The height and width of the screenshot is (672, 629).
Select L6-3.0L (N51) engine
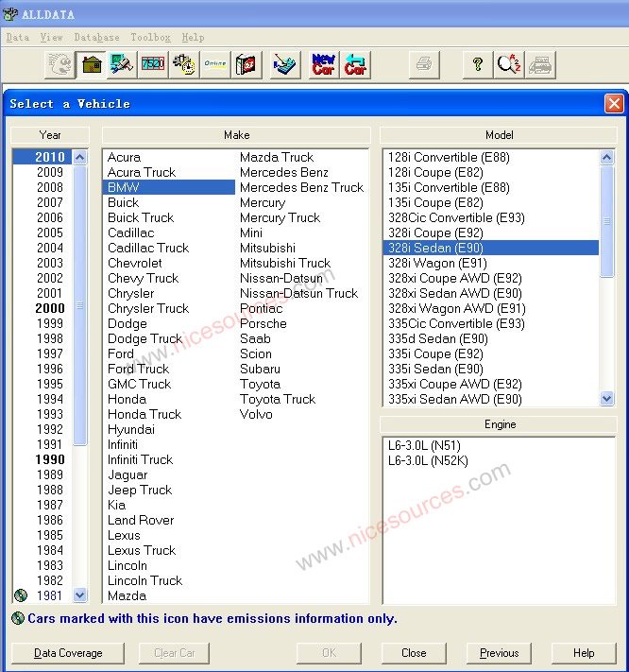(424, 445)
